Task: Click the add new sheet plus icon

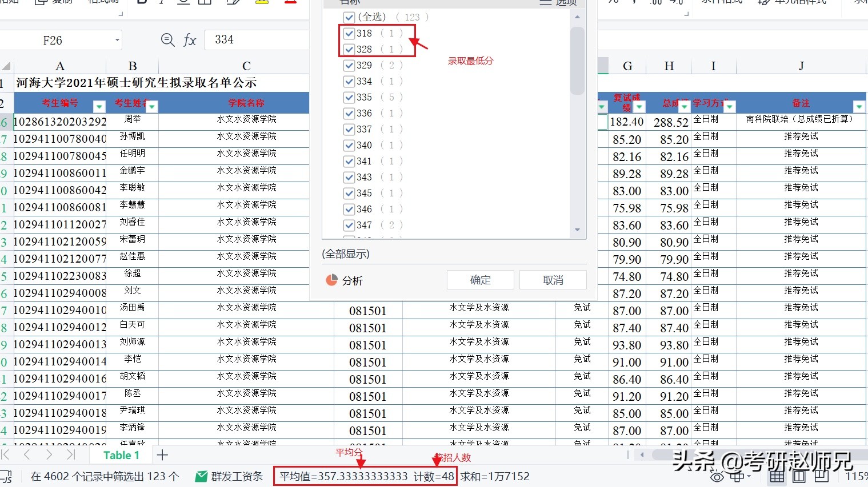Action: click(x=163, y=454)
